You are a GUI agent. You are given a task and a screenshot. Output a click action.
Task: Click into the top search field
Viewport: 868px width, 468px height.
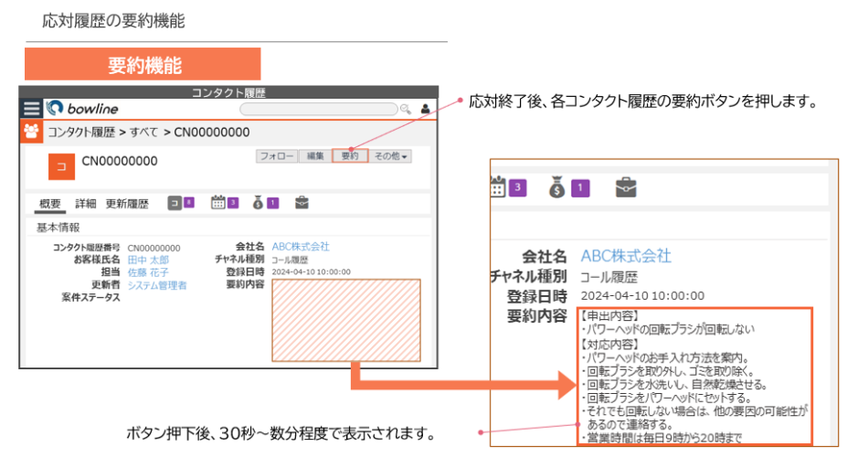319,109
